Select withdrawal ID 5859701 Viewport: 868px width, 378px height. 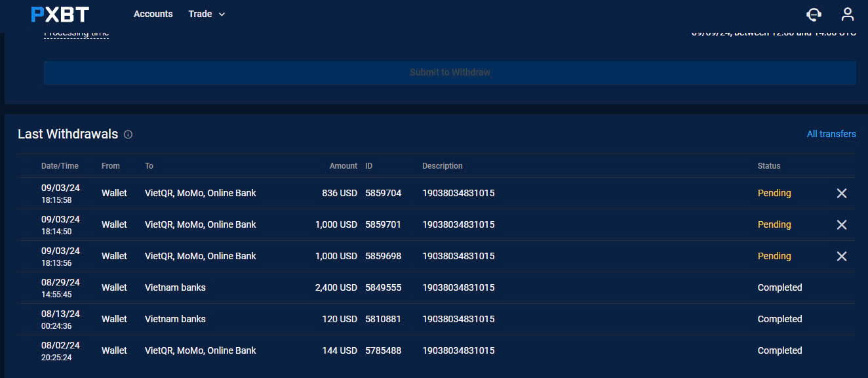pyautogui.click(x=383, y=224)
